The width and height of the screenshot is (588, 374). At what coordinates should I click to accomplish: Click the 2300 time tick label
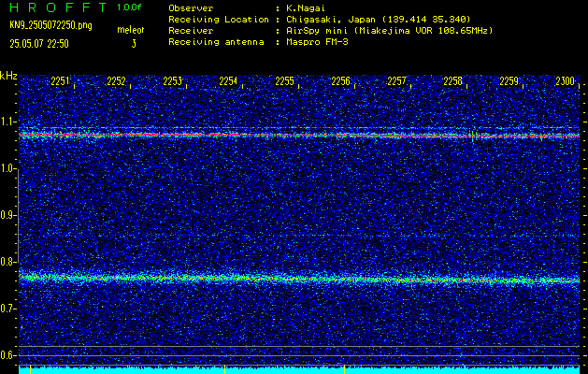pos(566,81)
